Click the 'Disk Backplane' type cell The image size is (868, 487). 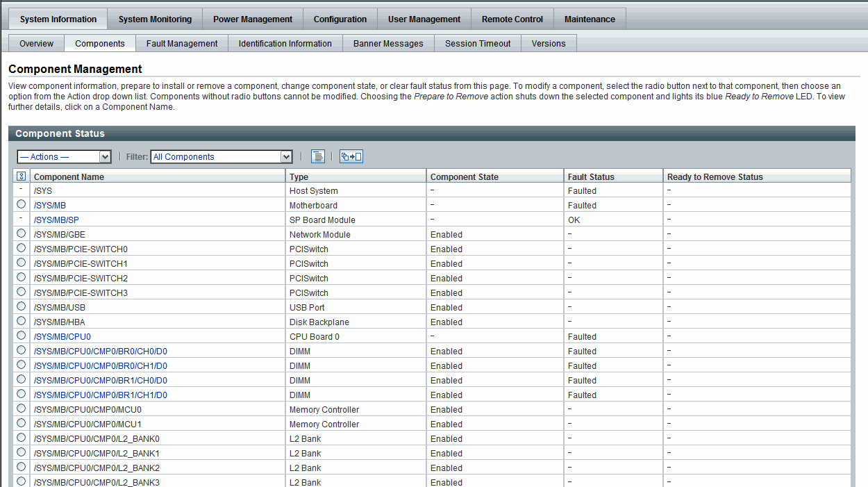click(319, 322)
